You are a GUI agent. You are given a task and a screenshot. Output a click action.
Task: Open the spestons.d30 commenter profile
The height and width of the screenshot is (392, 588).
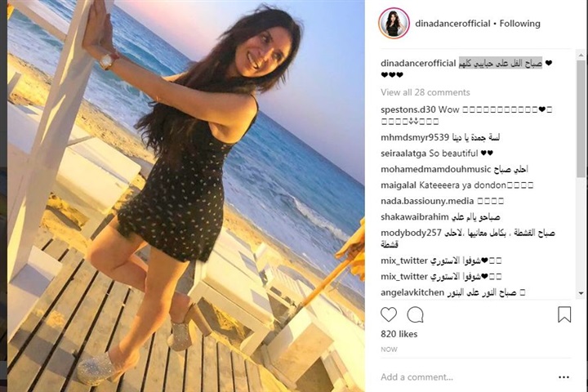408,109
